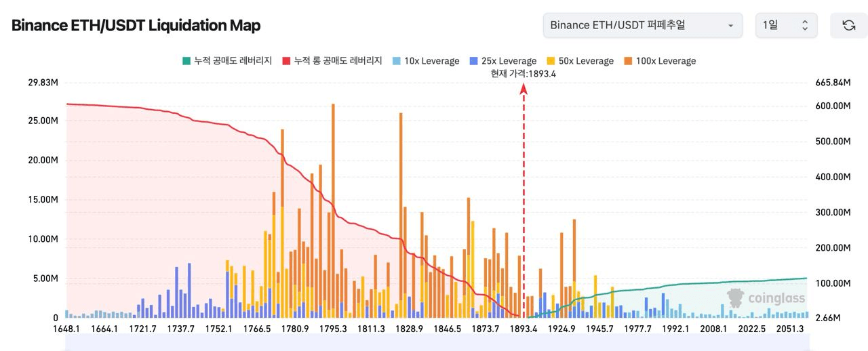The height and width of the screenshot is (351, 868).
Task: Open the Binance ETH/USDT 퍼페추얼 dropdown
Action: pos(642,25)
